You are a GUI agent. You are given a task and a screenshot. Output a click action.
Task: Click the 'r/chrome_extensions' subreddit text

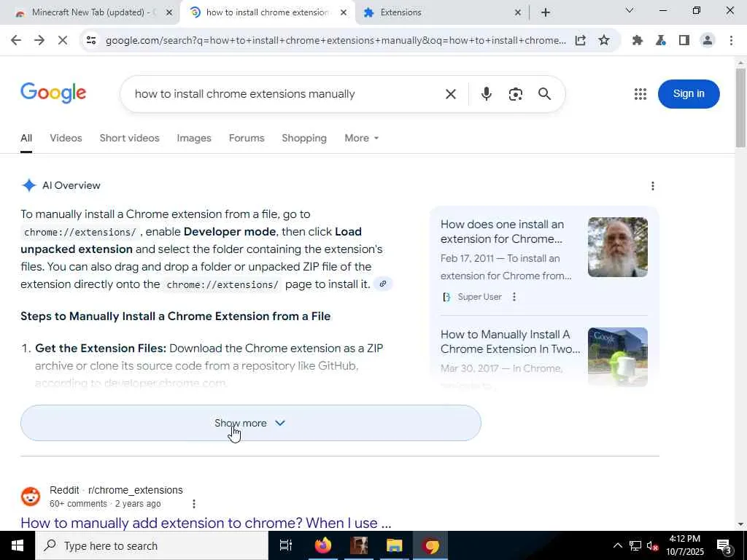coord(135,490)
